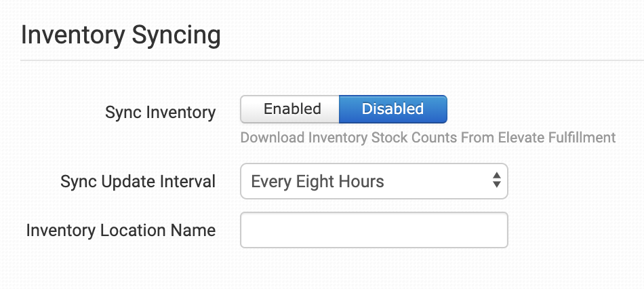Click the divider line under Inventory Syncing

(332, 60)
